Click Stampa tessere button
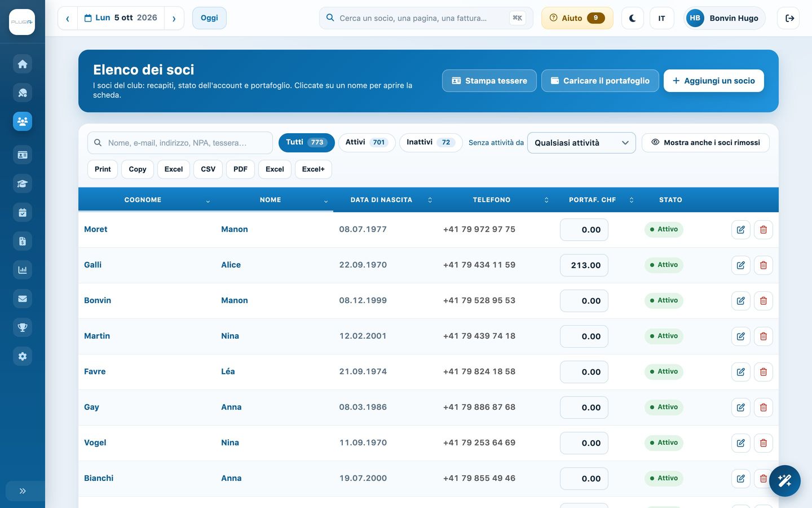 pyautogui.click(x=489, y=81)
